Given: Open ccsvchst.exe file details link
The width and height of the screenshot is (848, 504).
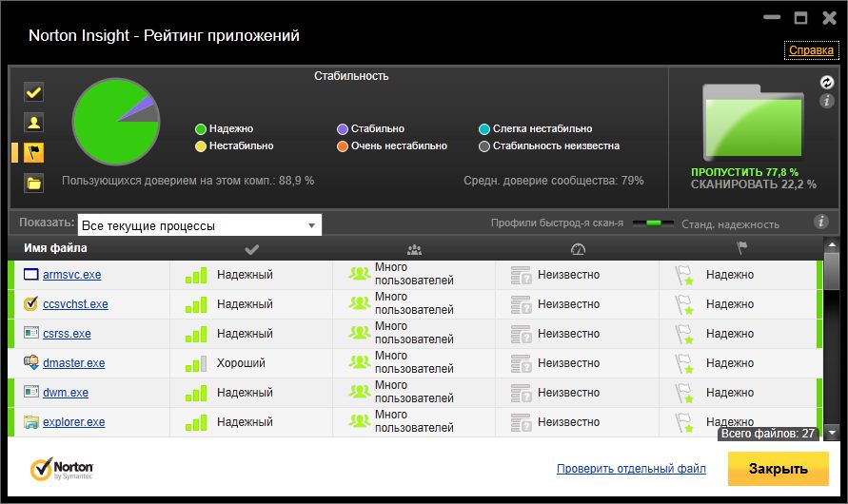Looking at the screenshot, I should pyautogui.click(x=75, y=304).
